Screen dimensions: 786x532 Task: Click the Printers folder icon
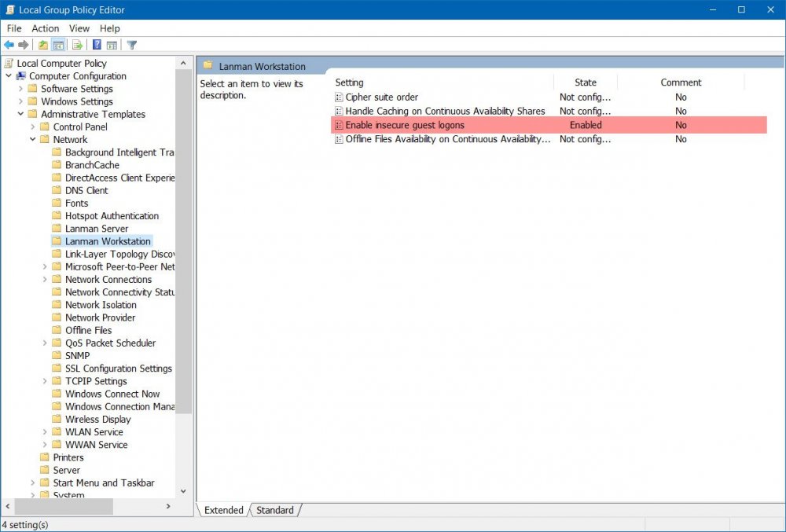(45, 457)
